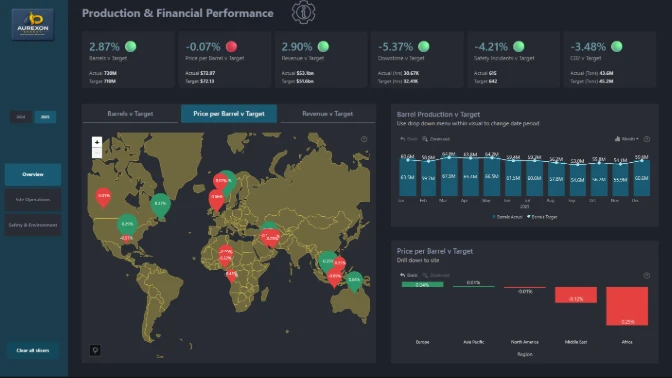Click the help icon at map top-right

click(x=364, y=139)
